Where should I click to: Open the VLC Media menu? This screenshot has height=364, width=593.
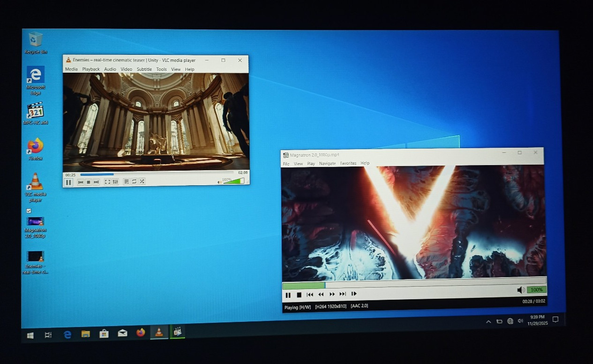pos(71,69)
